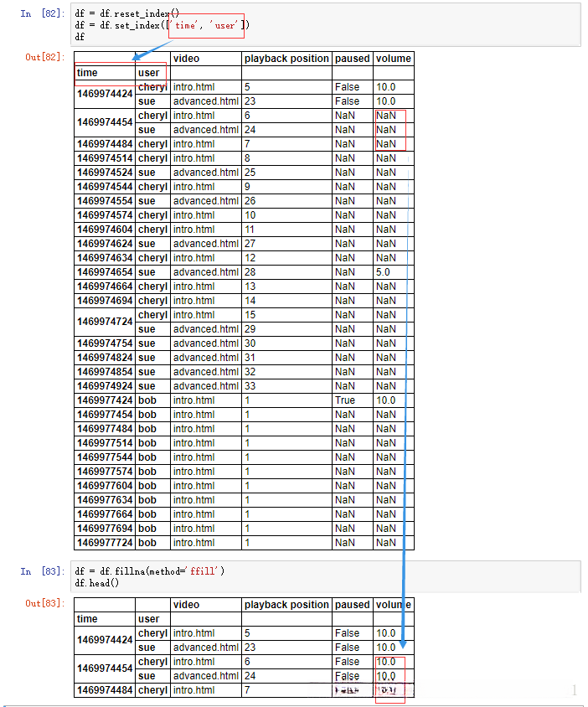Click the In [82] code cell input
This screenshot has width=588, height=707.
click(x=326, y=25)
